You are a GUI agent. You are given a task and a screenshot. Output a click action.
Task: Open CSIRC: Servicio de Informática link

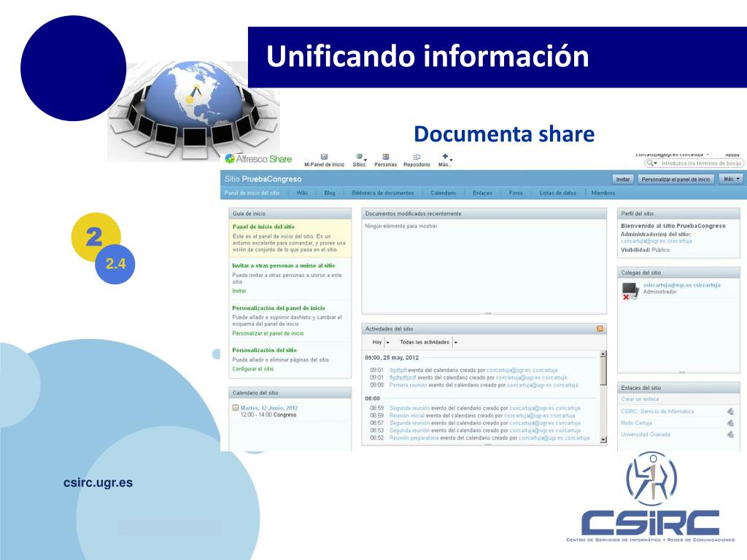click(657, 411)
